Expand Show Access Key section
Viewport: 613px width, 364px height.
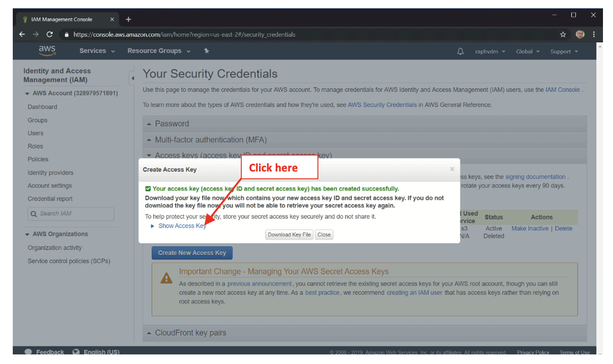click(x=182, y=226)
